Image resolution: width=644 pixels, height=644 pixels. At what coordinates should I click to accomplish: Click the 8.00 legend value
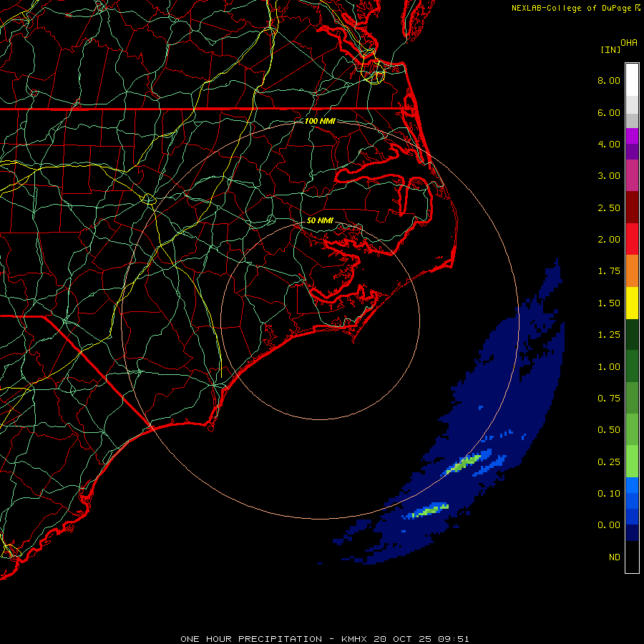(609, 80)
